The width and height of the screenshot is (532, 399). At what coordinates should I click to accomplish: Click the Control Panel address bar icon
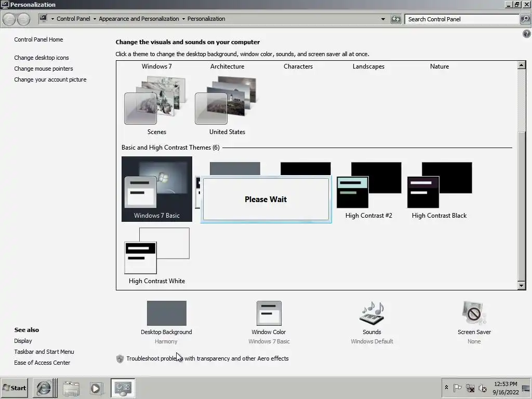[x=43, y=19]
